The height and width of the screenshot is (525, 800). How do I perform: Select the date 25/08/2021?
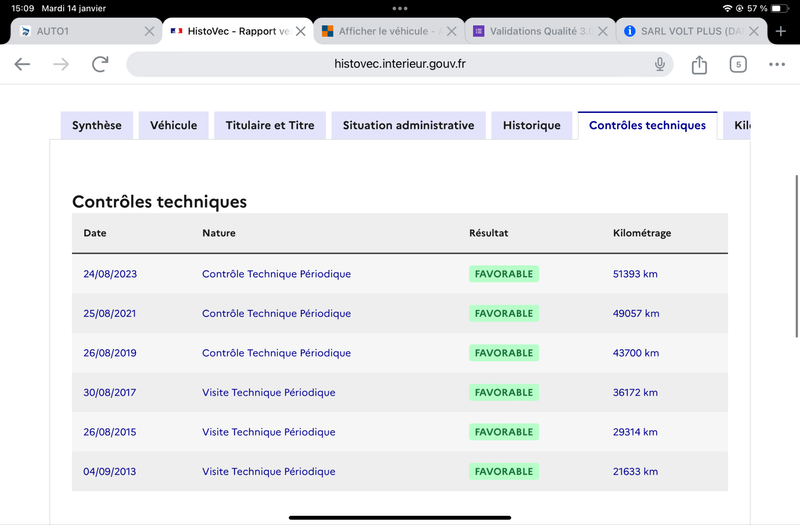click(110, 313)
